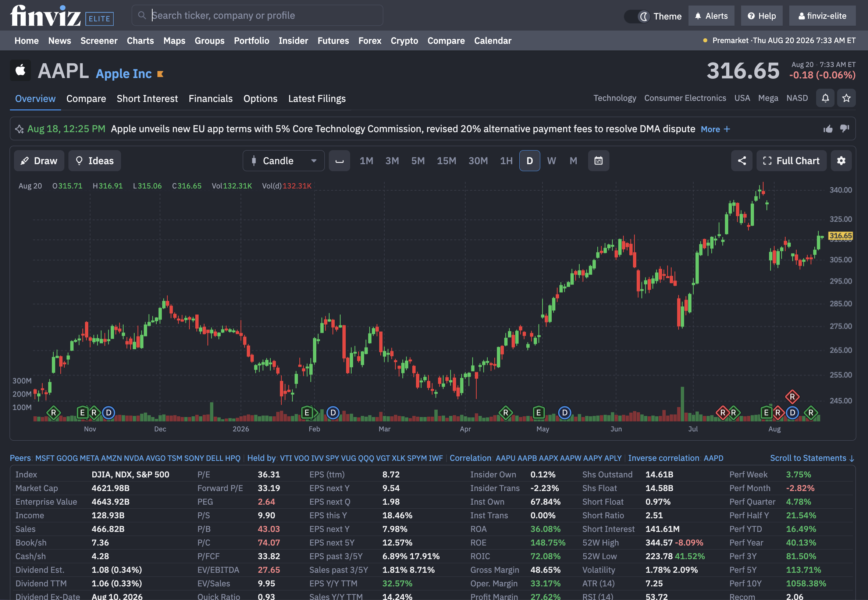868x600 pixels.
Task: Click the orange flag beside Apple Inc
Action: [160, 74]
